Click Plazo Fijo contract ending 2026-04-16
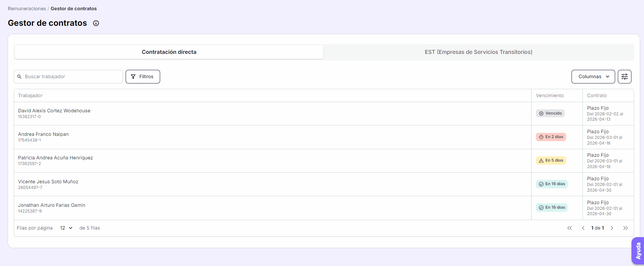 pyautogui.click(x=608, y=137)
